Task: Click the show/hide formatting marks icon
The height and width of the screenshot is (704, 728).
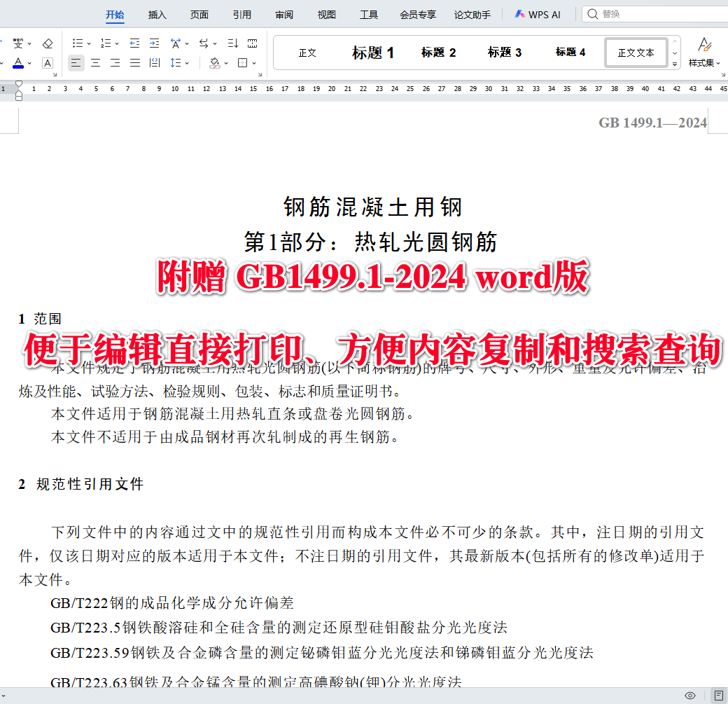Action: [x=252, y=43]
